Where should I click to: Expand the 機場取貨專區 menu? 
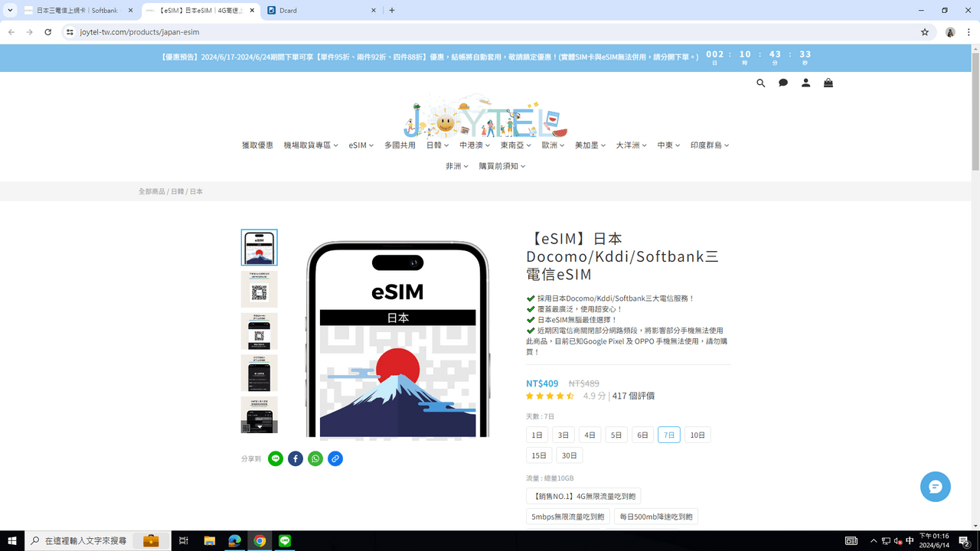311,145
